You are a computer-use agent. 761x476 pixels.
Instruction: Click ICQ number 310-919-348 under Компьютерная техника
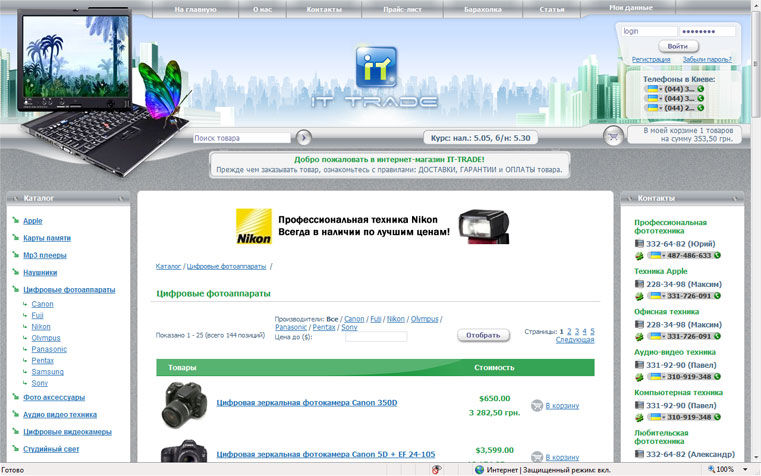coord(684,416)
